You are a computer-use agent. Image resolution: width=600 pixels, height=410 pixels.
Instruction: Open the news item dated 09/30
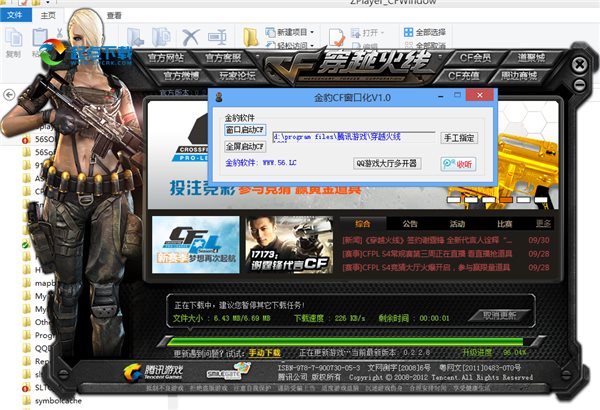point(446,240)
